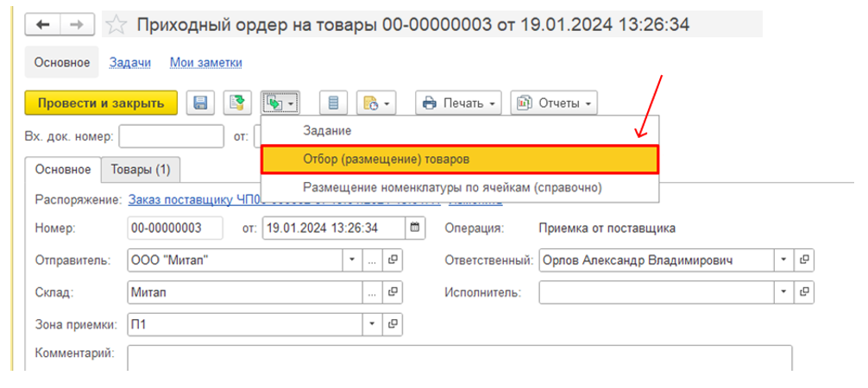Open the Задачи link
Screen dimensions: 868x388
130,63
